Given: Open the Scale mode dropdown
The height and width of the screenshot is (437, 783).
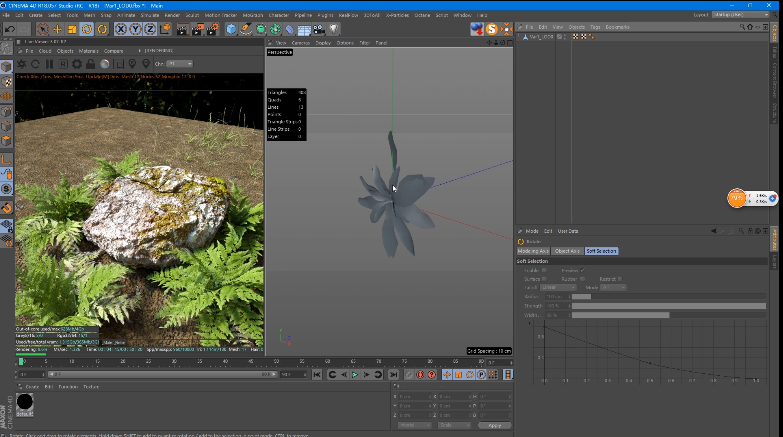Looking at the screenshot, I should [x=454, y=426].
